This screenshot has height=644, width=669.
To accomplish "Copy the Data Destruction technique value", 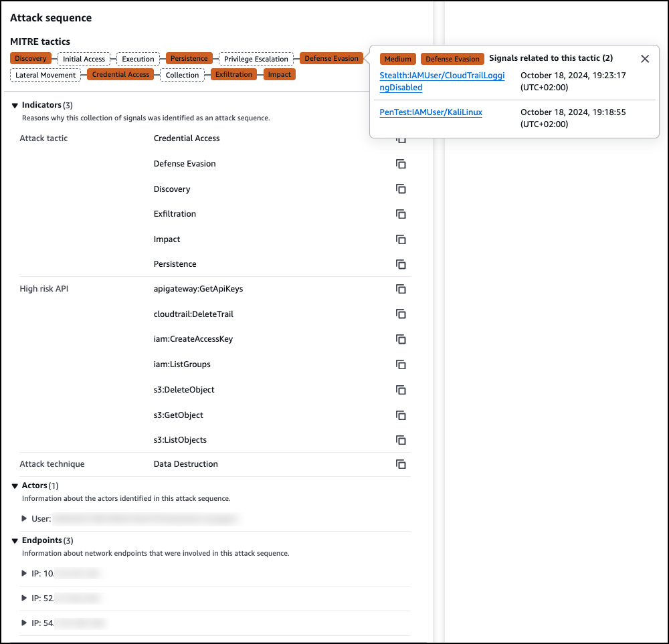I will coord(401,464).
